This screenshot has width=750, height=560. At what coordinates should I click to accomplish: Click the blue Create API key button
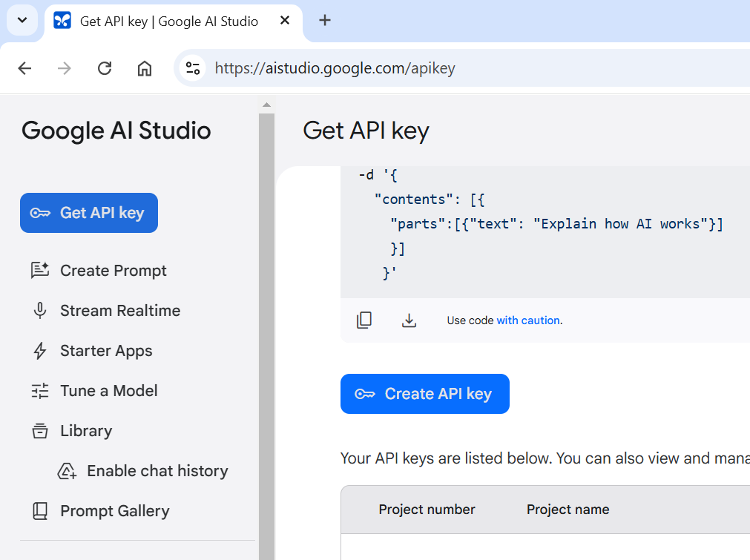click(x=424, y=394)
